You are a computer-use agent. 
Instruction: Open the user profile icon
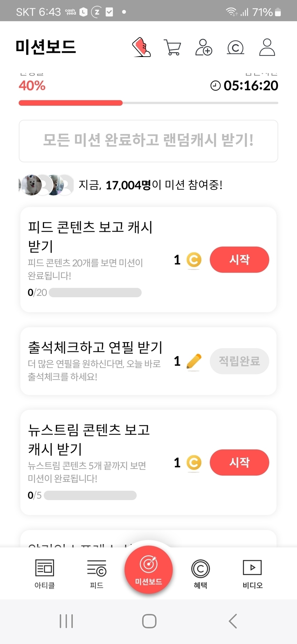tap(267, 47)
